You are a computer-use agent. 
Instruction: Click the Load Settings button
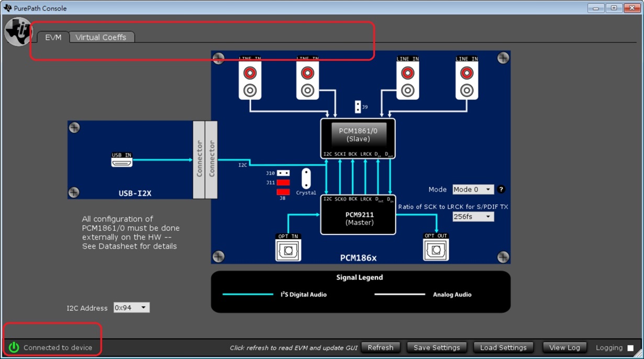point(503,347)
